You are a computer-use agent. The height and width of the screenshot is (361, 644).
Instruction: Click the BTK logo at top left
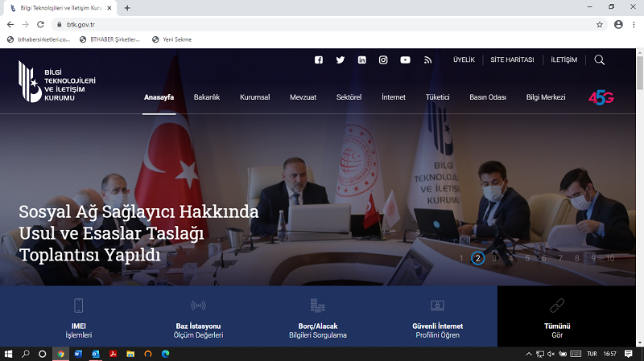(x=56, y=81)
